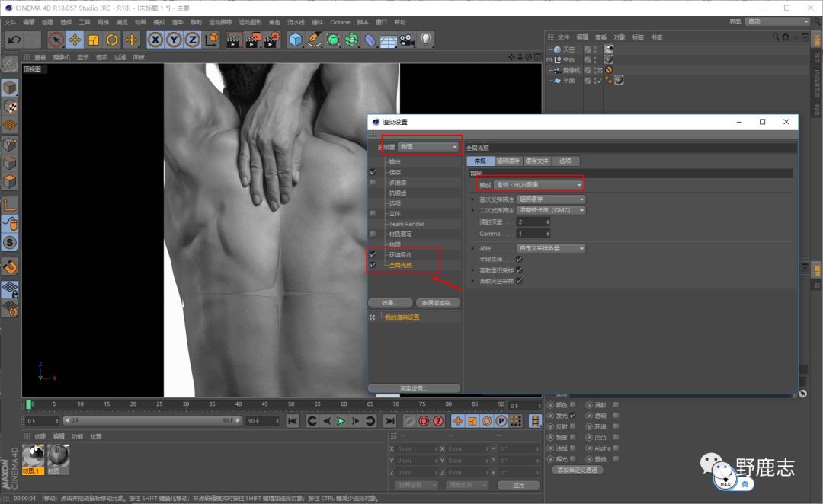Image resolution: width=823 pixels, height=504 pixels.
Task: Switch to the 辐照缓存 tab
Action: coord(508,161)
